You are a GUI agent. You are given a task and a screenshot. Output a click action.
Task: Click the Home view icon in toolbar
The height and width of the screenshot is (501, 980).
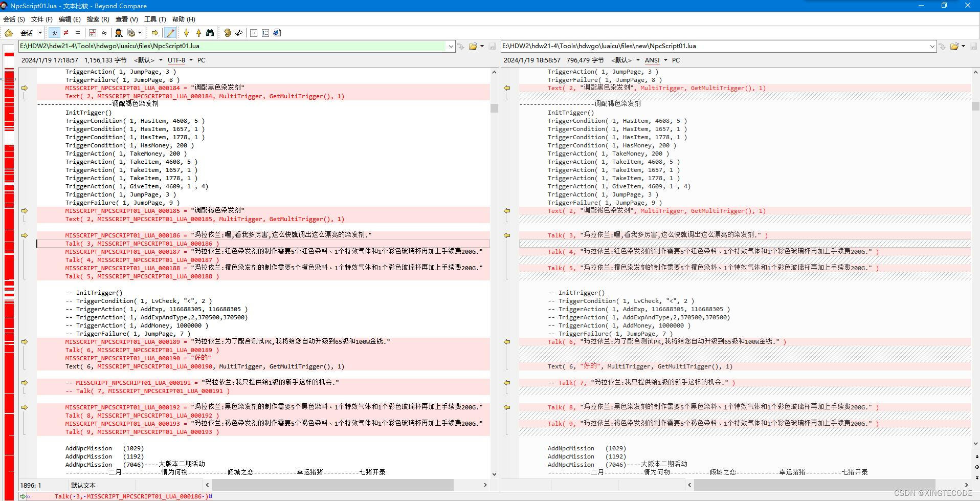pos(9,33)
